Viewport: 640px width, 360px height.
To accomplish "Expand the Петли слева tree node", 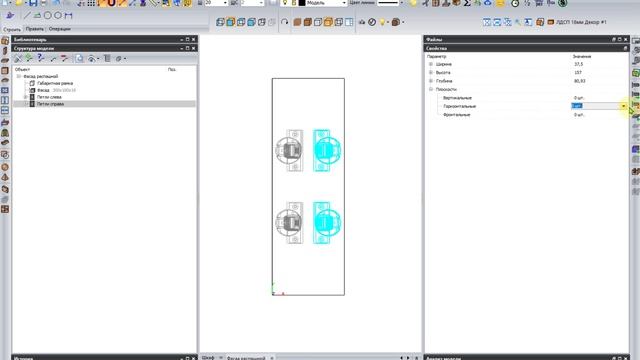I will point(26,97).
